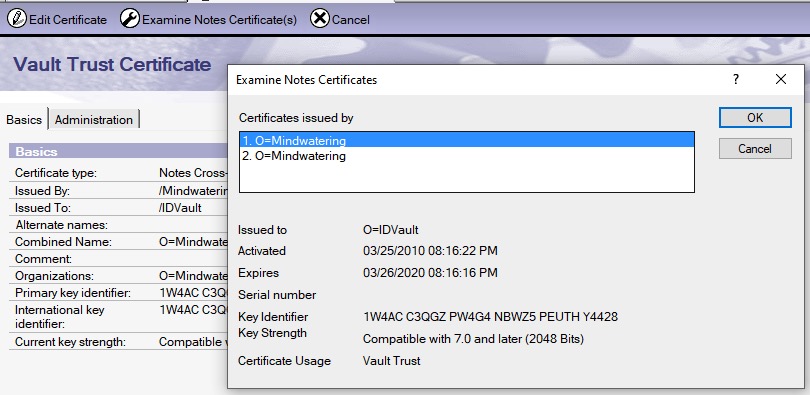Viewport: 810px width, 395px height.
Task: Open the Edit Certificate action
Action: pyautogui.click(x=68, y=20)
